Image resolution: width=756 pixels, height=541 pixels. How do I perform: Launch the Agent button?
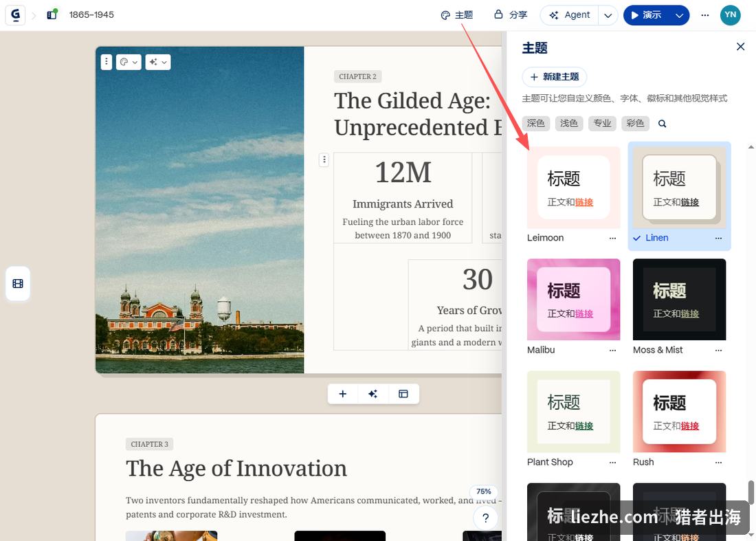[570, 15]
